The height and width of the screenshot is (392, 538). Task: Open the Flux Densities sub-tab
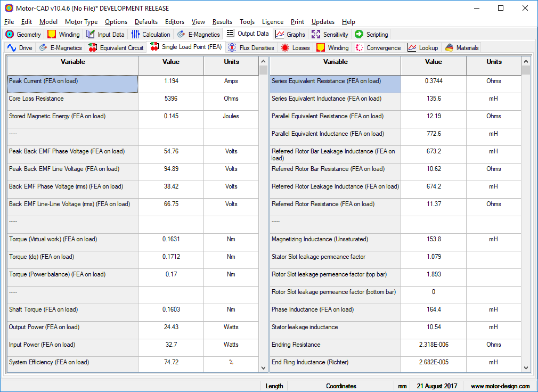click(x=251, y=48)
